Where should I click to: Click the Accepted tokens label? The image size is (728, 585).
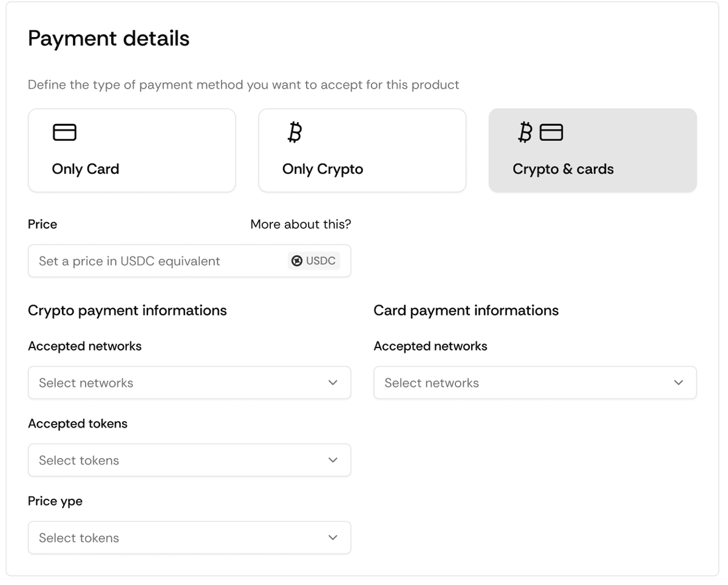click(x=78, y=424)
